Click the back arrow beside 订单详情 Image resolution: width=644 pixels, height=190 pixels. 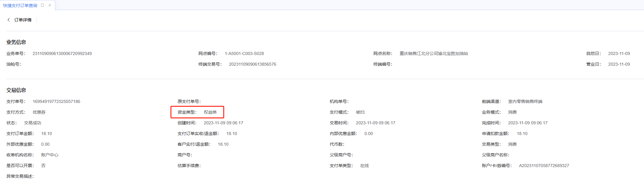click(x=9, y=20)
